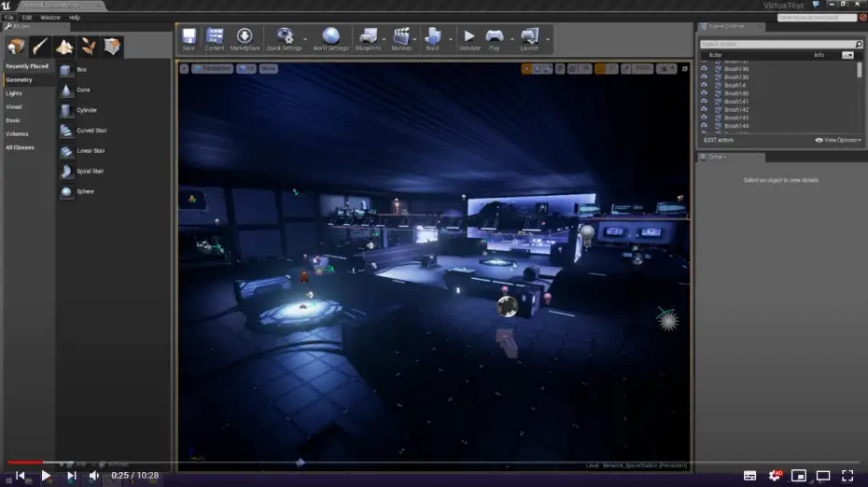868x487 pixels.
Task: Toggle visibility eye for Brush144
Action: (x=704, y=126)
